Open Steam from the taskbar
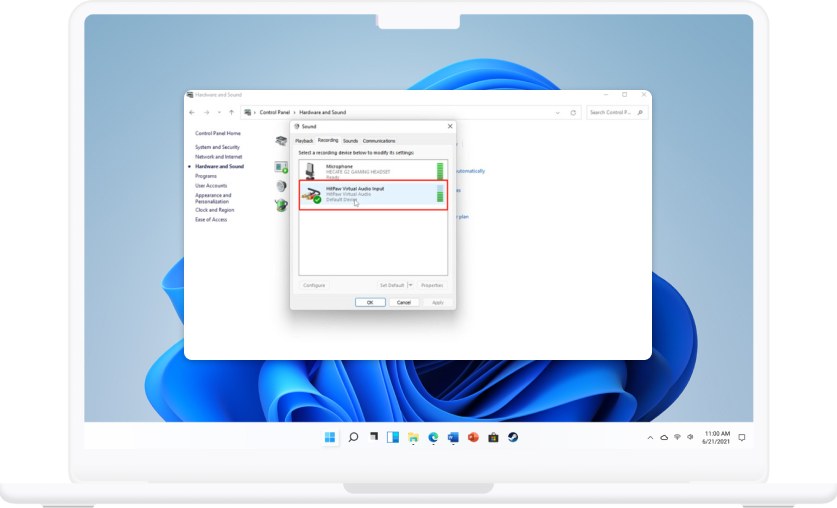Screen dimensions: 837x508 [x=512, y=437]
